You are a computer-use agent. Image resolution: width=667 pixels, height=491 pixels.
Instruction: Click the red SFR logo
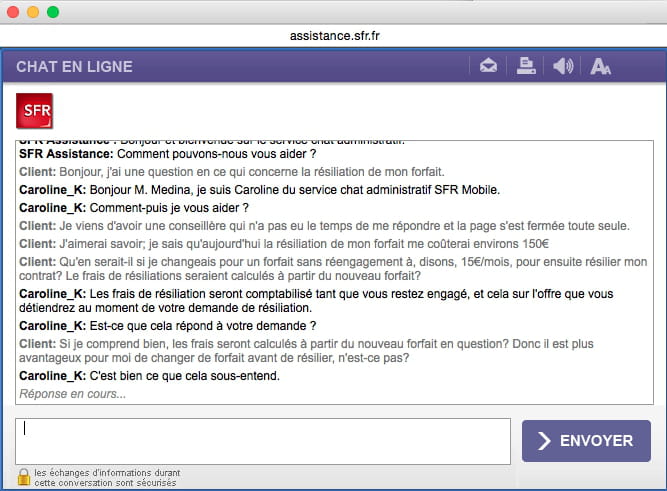(x=34, y=111)
